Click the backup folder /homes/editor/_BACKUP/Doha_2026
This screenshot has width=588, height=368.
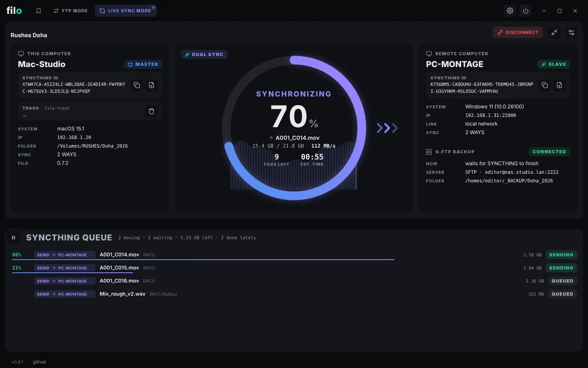[x=509, y=181]
